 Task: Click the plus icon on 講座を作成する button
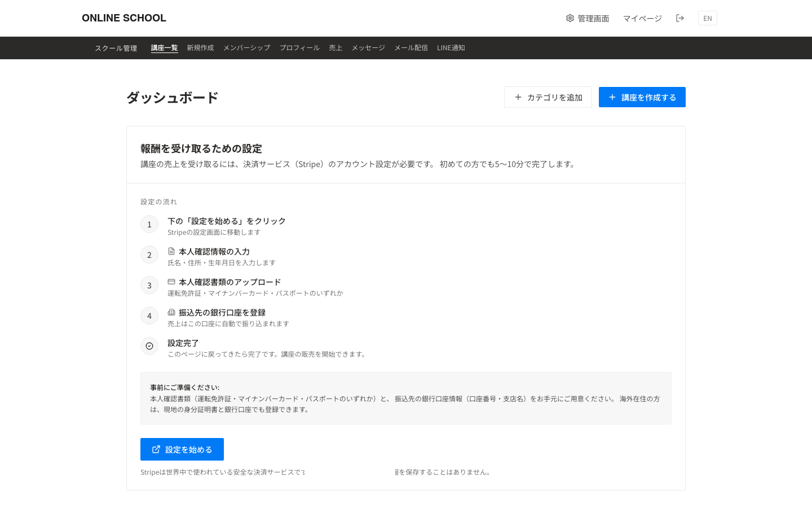click(612, 97)
